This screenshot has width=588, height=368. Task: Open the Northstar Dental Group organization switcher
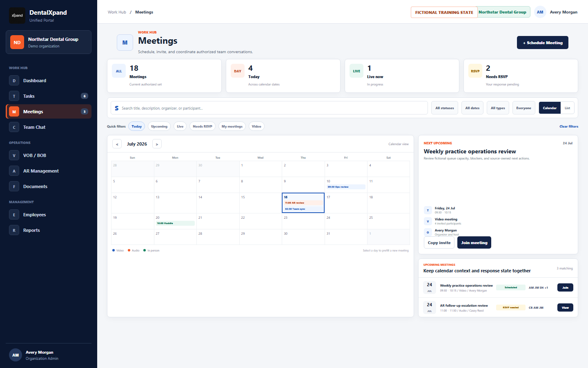(x=49, y=42)
